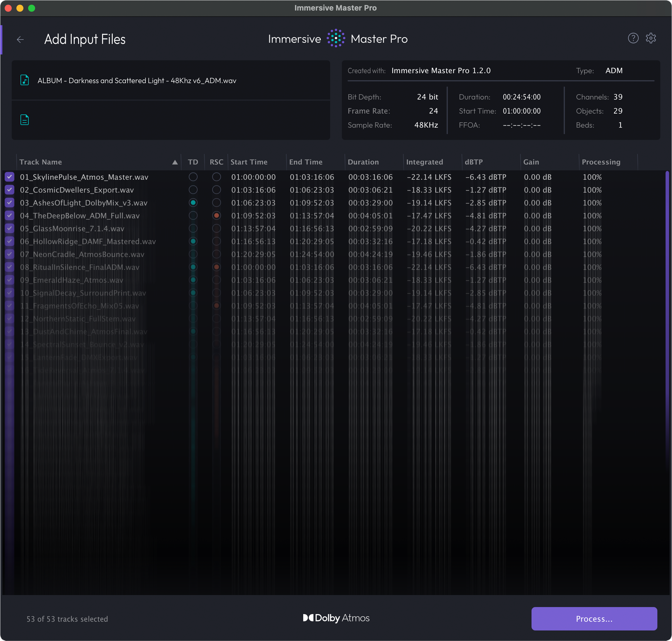672x641 pixels.
Task: Enable TD for 05_GlassMoonrise_7.1.4.wav
Action: [193, 228]
